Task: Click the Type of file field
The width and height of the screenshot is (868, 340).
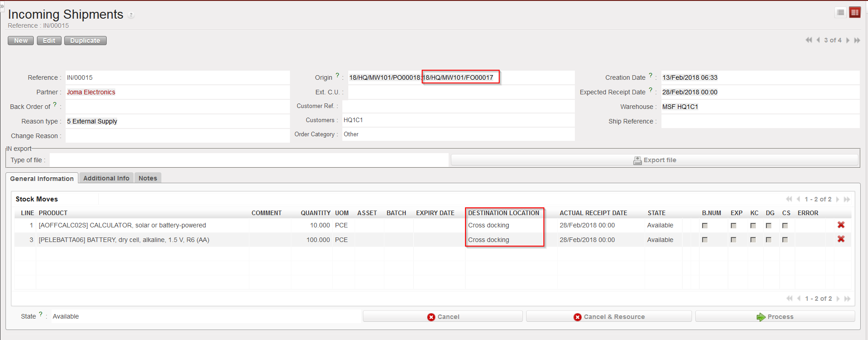Action: (248, 160)
